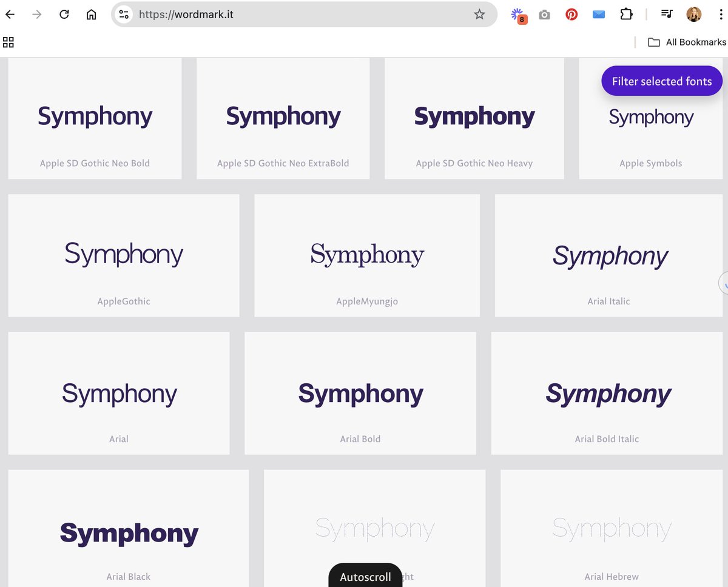Open the mail envelope extension
The image size is (728, 587).
599,15
